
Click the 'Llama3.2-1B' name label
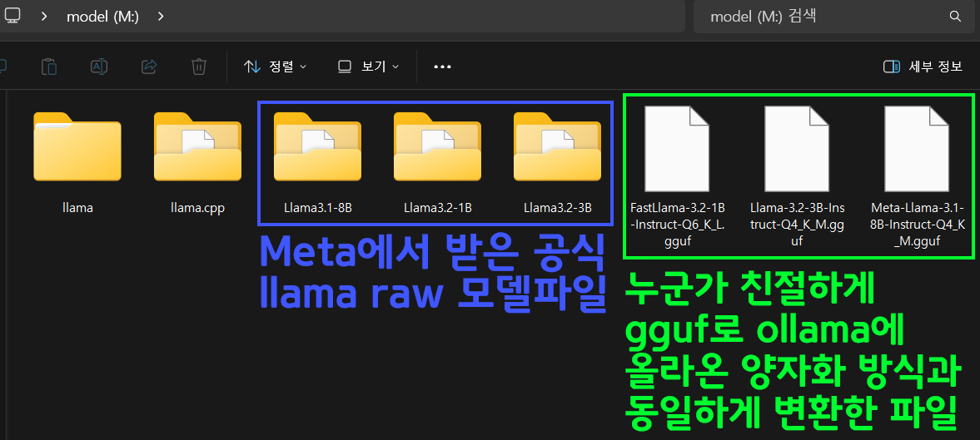[437, 208]
